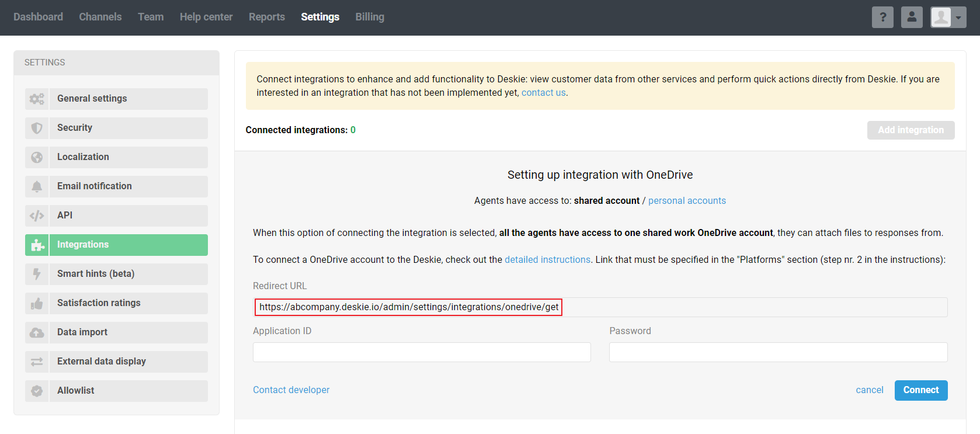The image size is (980, 434).
Task: Open the Billing tab
Action: (x=370, y=17)
